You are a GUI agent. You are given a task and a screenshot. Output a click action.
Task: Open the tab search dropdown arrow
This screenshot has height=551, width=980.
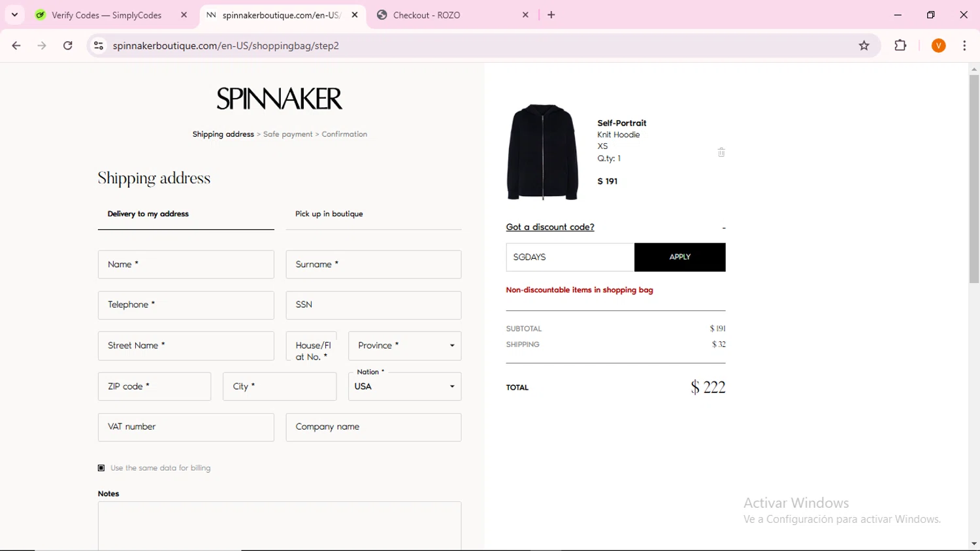click(x=14, y=15)
